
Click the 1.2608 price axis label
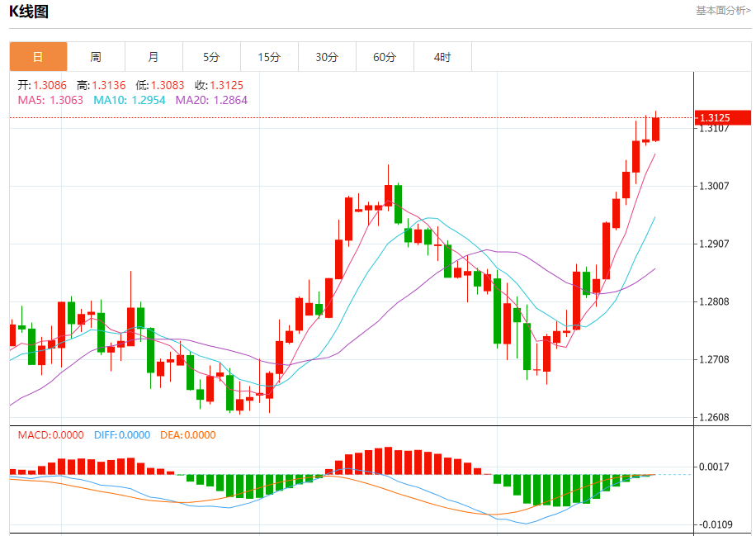714,417
